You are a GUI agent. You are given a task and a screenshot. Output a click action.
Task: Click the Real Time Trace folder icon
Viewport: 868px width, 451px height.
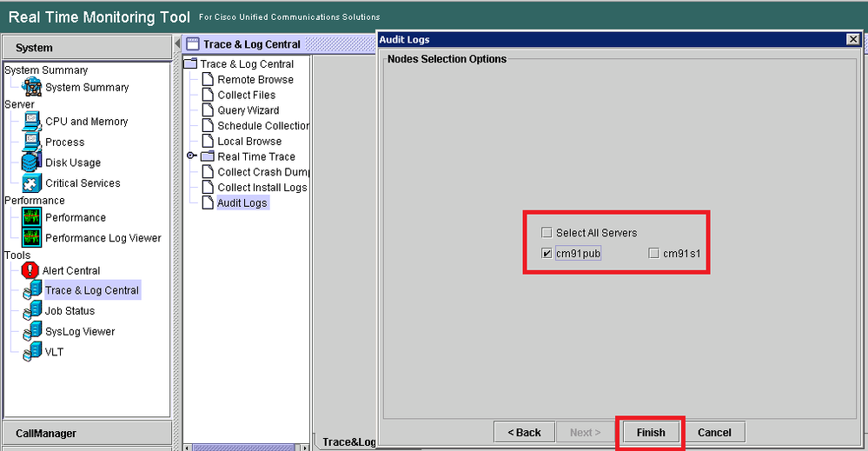207,156
